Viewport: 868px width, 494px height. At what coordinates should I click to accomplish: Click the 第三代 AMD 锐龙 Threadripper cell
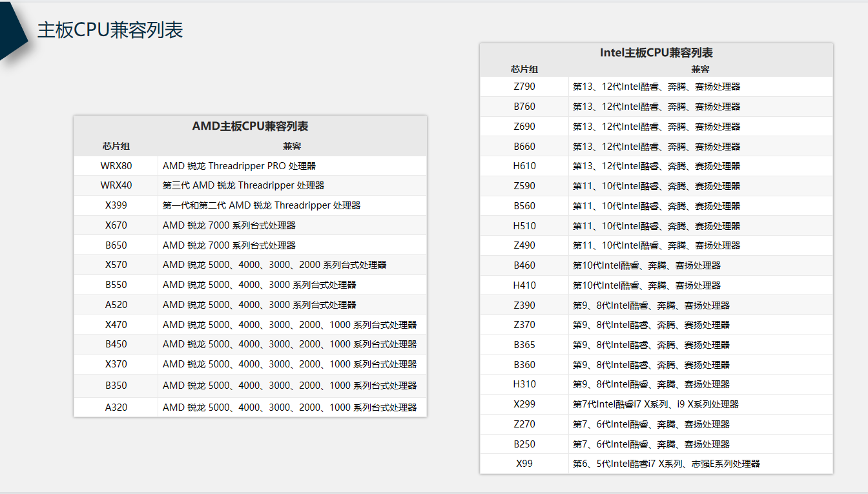[243, 185]
